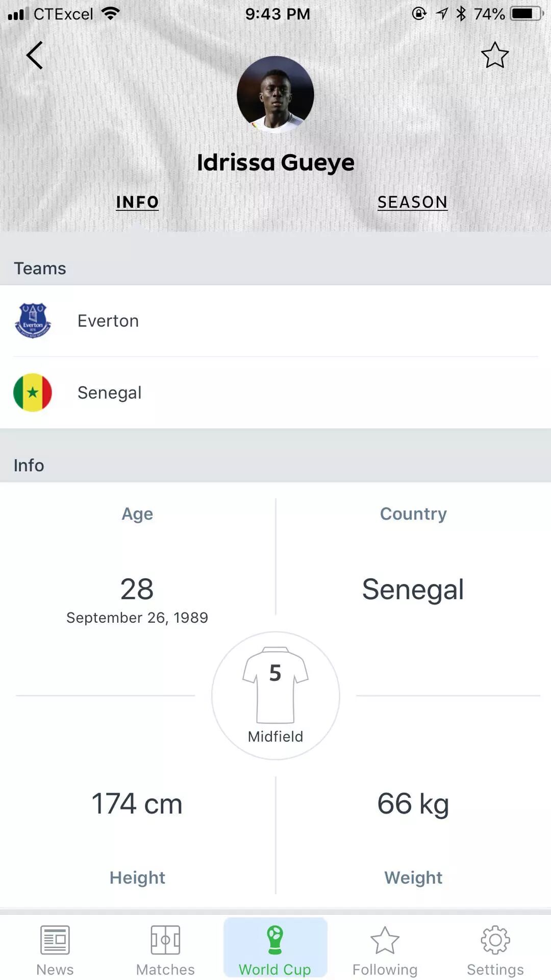Viewport: 551px width, 980px height.
Task: Switch to the INFO tab
Action: [137, 202]
